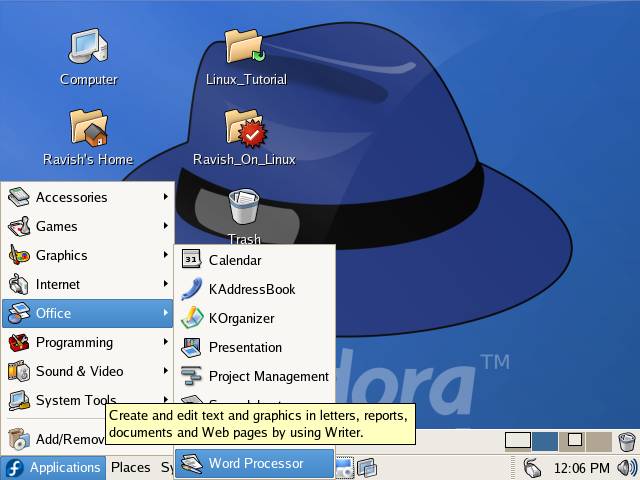This screenshot has width=640, height=480.
Task: Expand the Graphics submenu
Action: [61, 255]
